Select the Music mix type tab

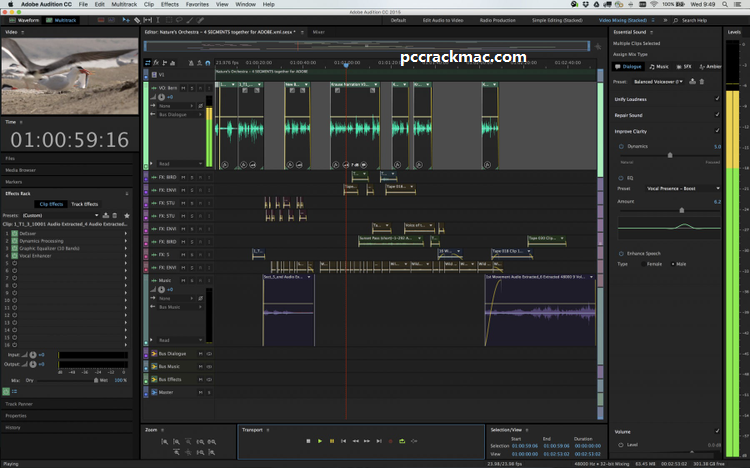[x=659, y=67]
